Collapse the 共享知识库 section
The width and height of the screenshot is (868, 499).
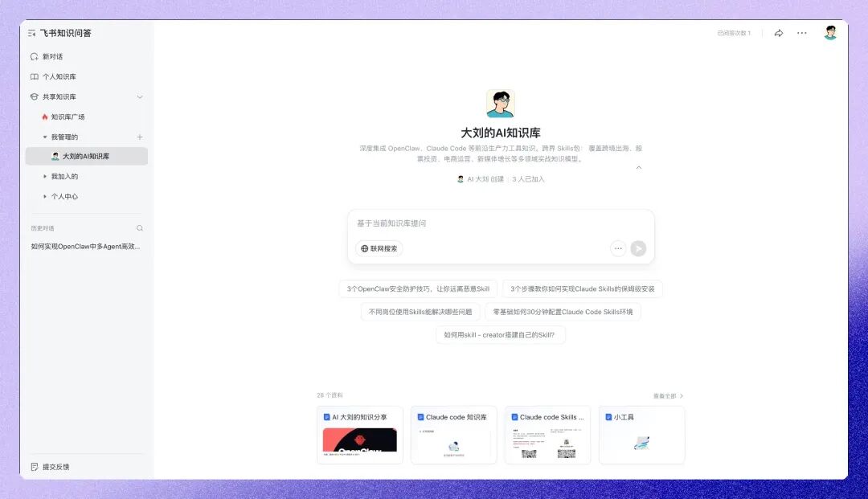(140, 96)
